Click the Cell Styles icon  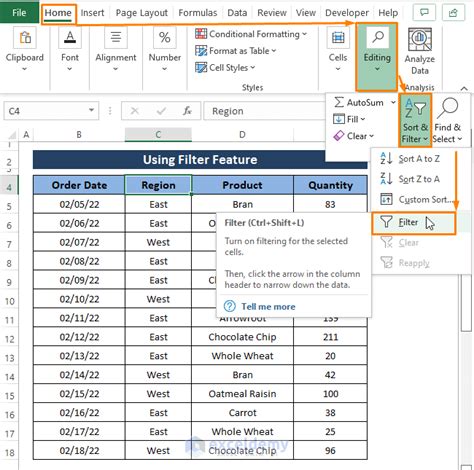201,67
